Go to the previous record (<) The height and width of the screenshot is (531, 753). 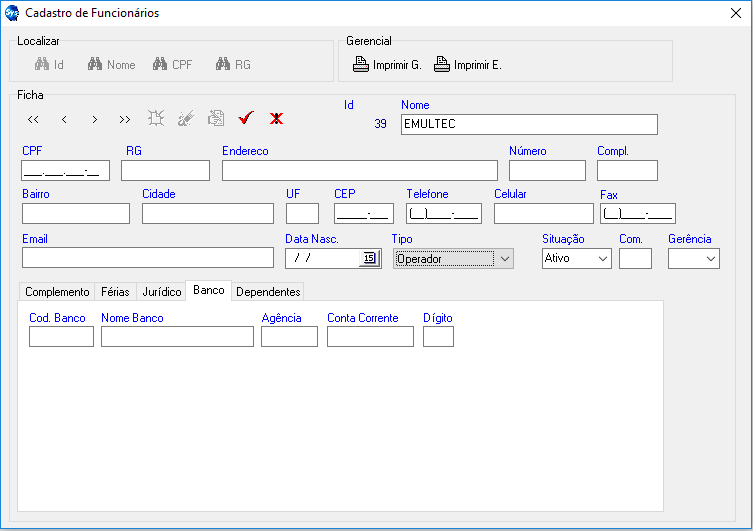pyautogui.click(x=64, y=119)
